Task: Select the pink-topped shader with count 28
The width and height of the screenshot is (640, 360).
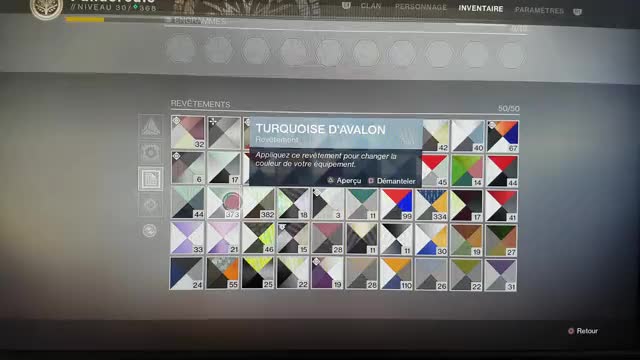Action: pos(327,239)
